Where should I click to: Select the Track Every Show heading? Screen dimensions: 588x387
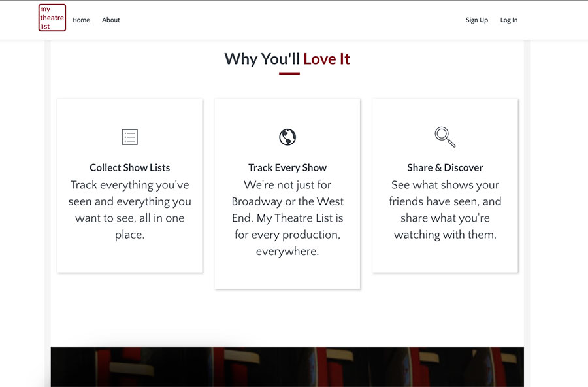coord(287,167)
